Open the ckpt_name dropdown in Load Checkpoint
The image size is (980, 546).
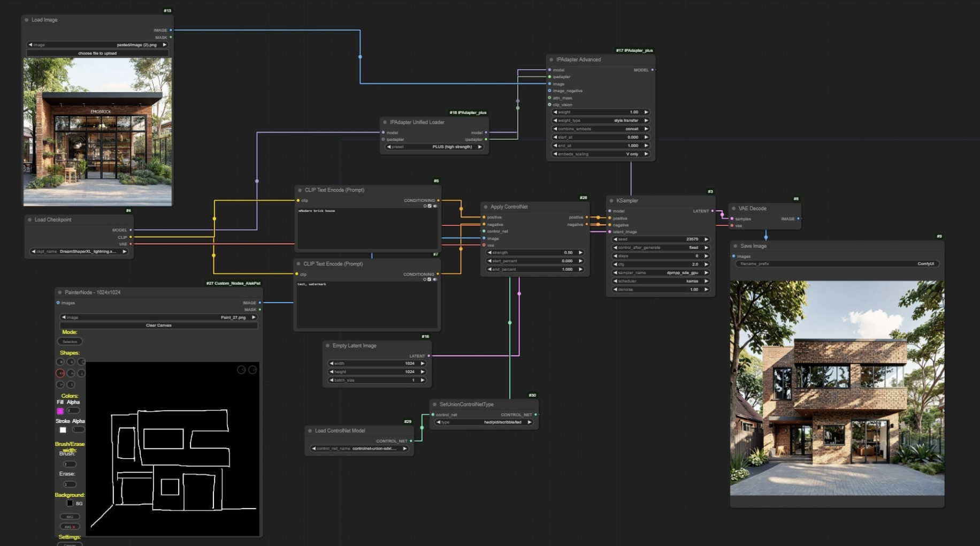[x=79, y=252]
